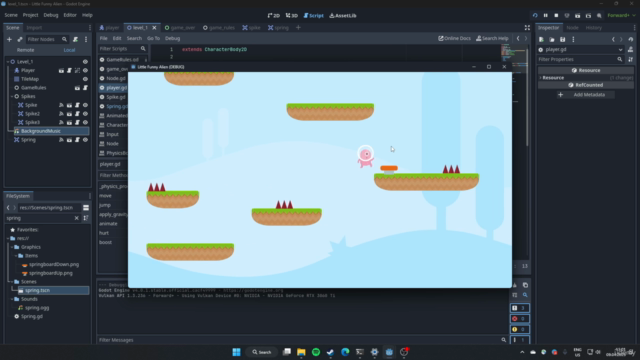Image resolution: width=640 pixels, height=360 pixels.
Task: Open Forward+ renderer dropdown
Action: pyautogui.click(x=621, y=16)
